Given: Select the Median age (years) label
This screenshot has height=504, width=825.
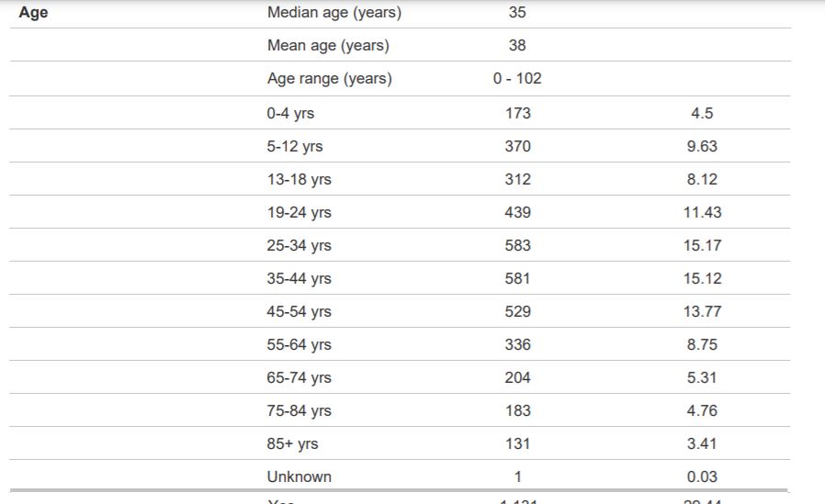Looking at the screenshot, I should coord(334,12).
